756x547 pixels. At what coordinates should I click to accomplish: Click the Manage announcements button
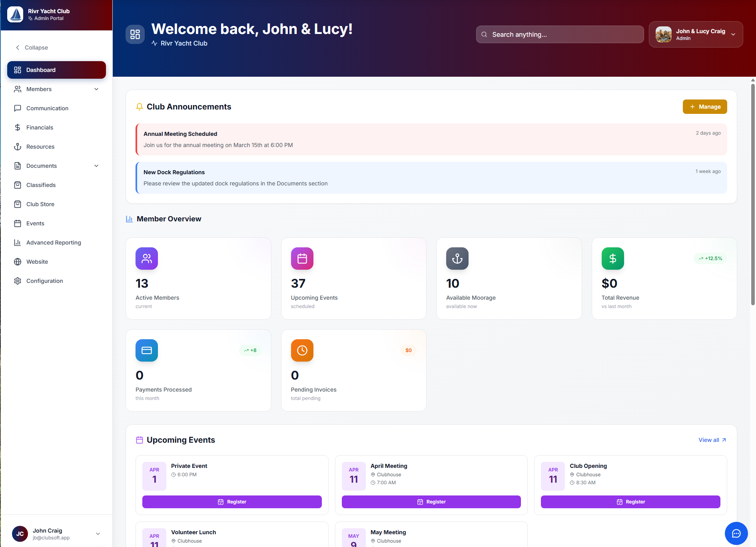[705, 107]
